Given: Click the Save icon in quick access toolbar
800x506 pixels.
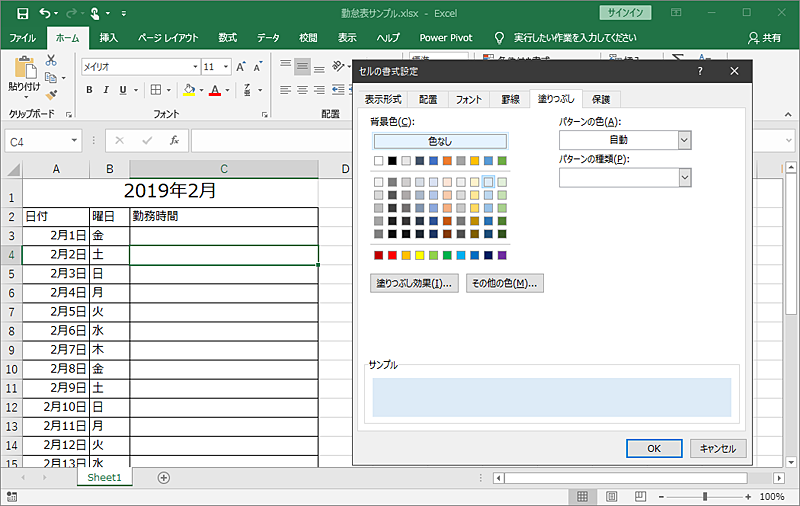Looking at the screenshot, I should [22, 13].
